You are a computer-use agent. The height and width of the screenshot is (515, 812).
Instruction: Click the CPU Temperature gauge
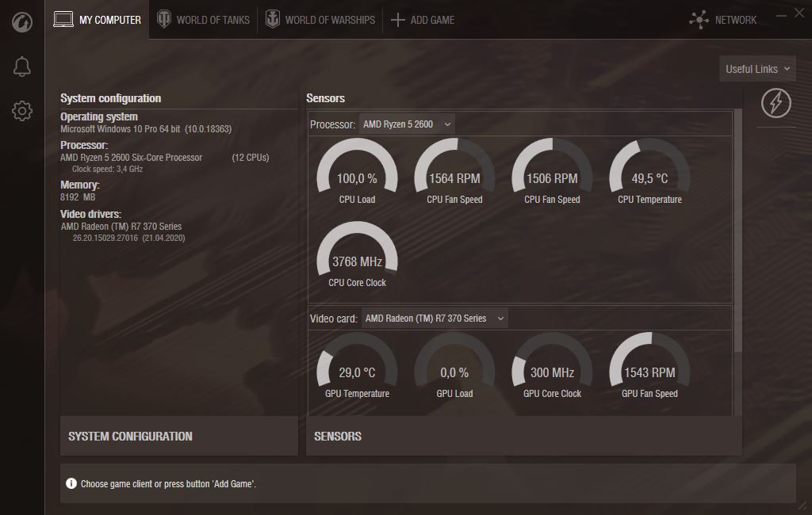(649, 171)
